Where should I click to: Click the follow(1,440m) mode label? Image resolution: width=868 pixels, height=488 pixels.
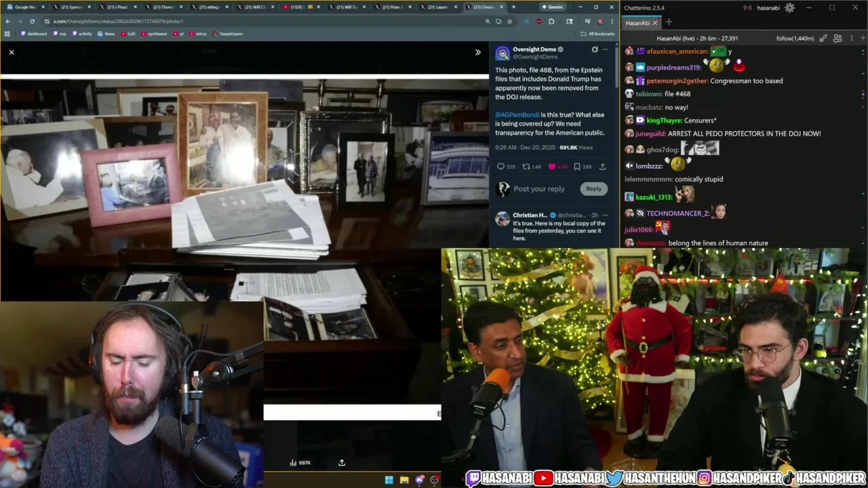(x=795, y=39)
